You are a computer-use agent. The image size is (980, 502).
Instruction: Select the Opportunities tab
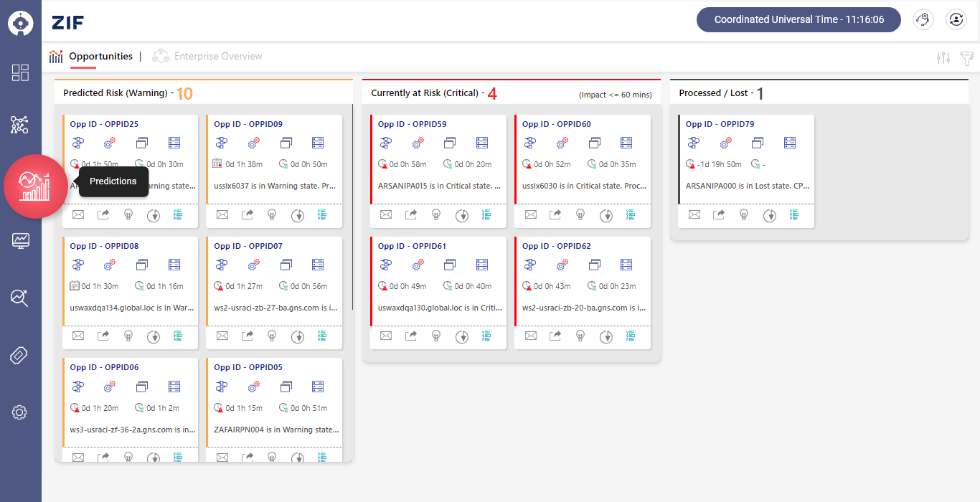(x=100, y=56)
